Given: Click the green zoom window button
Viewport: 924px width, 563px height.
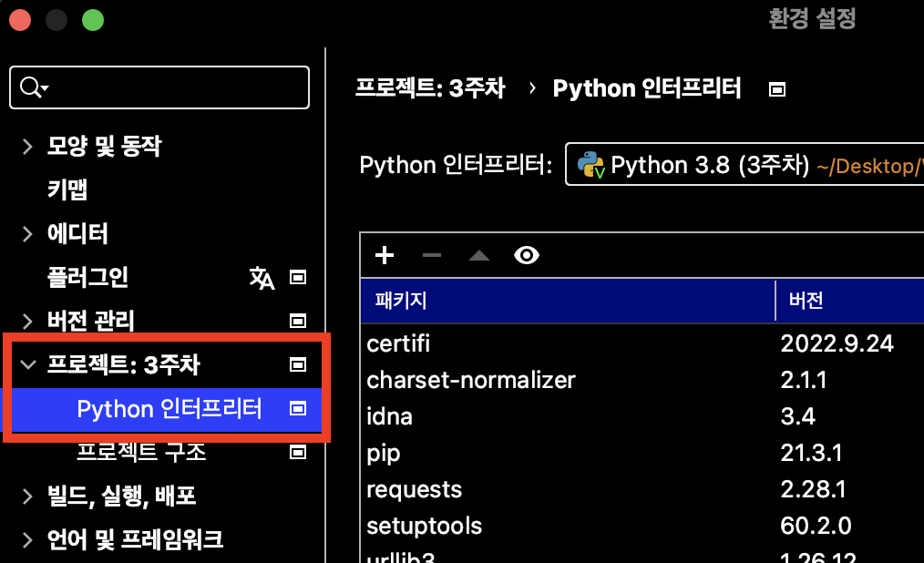Looking at the screenshot, I should (x=93, y=20).
